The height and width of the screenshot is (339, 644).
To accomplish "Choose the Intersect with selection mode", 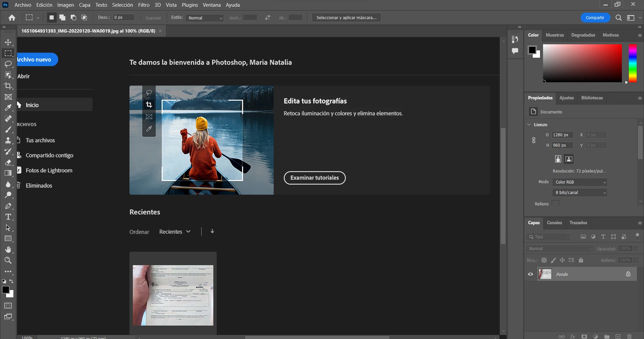I will click(84, 18).
